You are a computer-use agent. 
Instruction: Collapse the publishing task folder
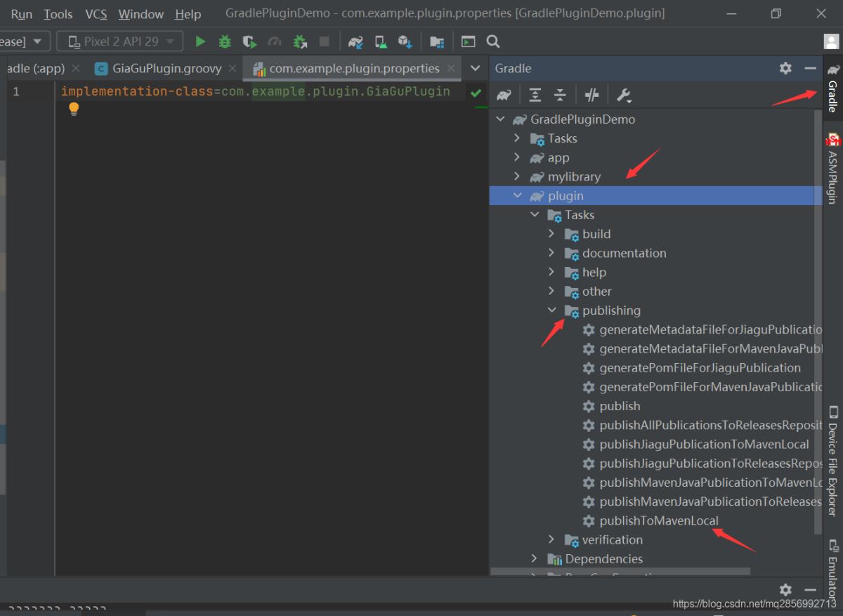click(x=552, y=310)
